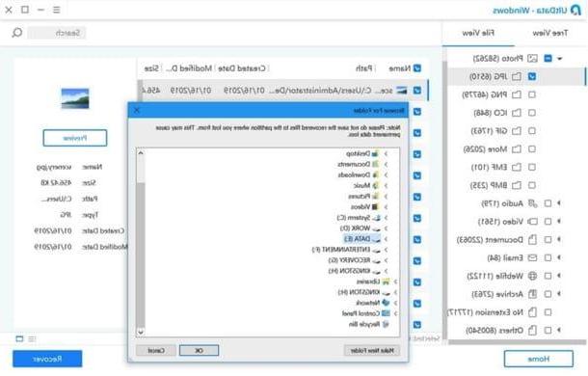Switch to list view icon
The height and width of the screenshot is (376, 588).
click(32, 338)
